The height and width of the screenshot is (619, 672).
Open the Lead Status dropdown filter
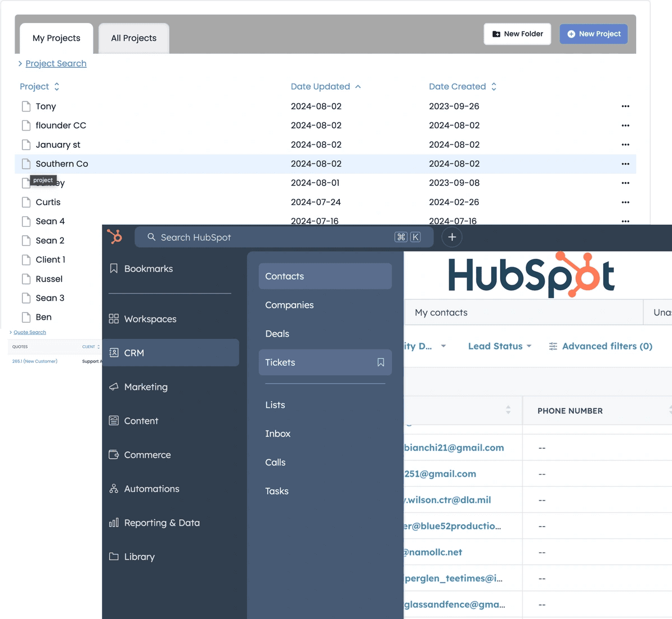500,346
